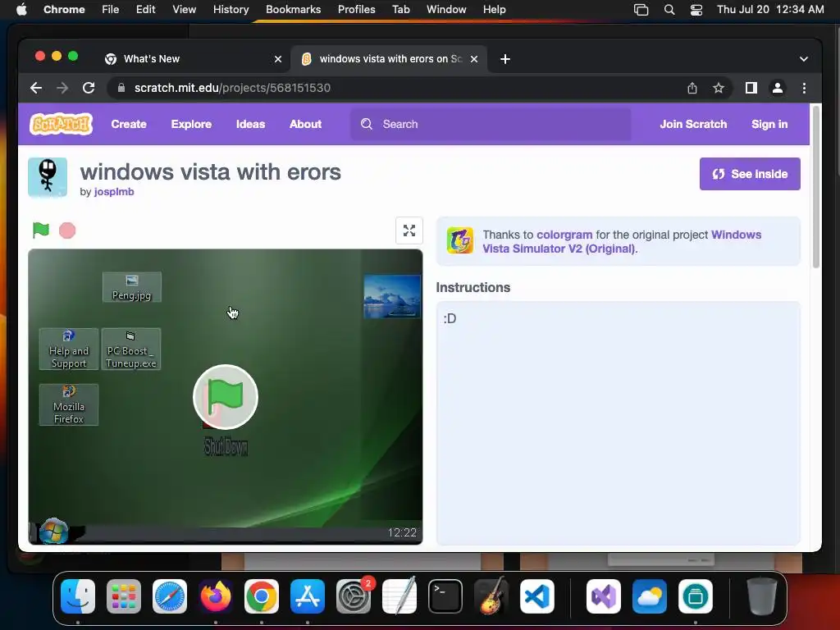Click the landscape picture thumbnail in the stage
The width and height of the screenshot is (840, 630).
click(x=392, y=297)
